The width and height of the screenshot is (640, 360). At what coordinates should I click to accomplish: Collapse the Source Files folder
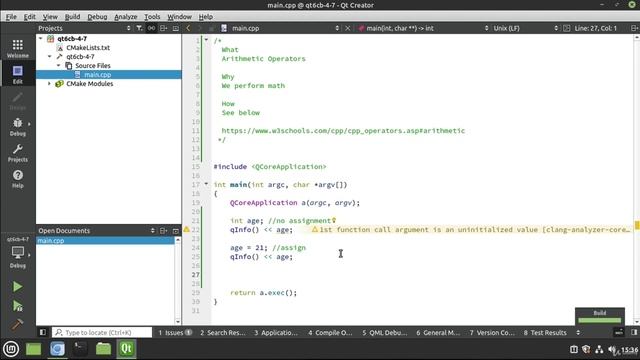tap(58, 65)
